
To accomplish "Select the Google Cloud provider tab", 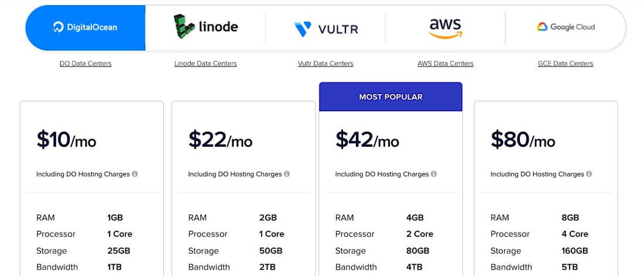I will pyautogui.click(x=566, y=27).
